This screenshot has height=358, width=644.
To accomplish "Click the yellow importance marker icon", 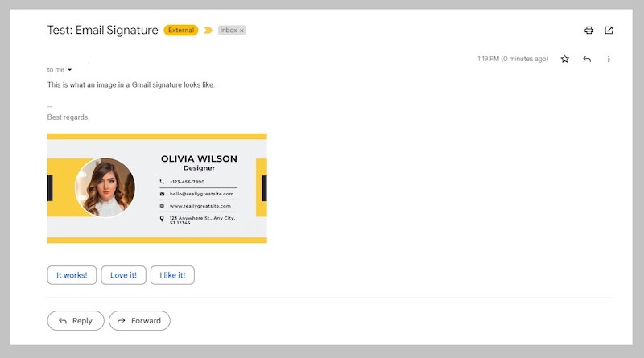I will click(x=208, y=30).
